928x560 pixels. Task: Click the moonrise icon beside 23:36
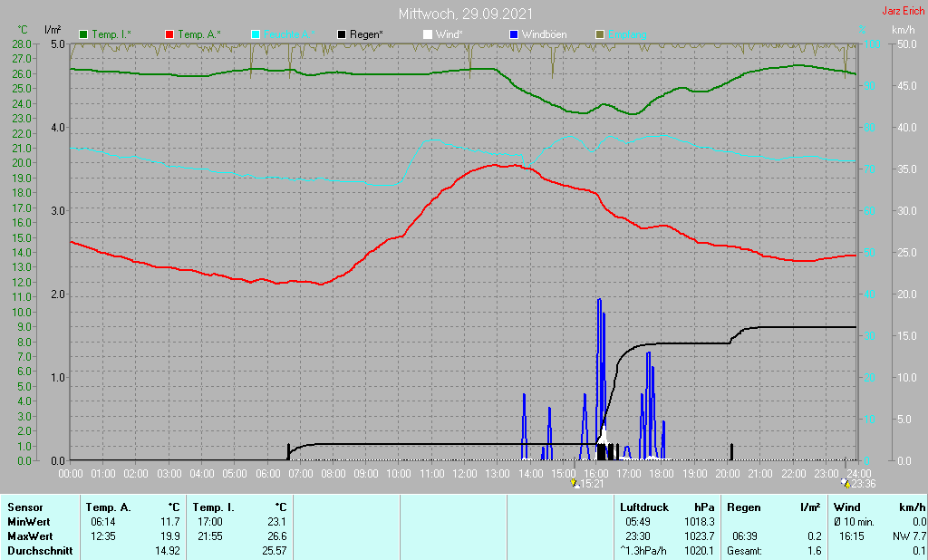pyautogui.click(x=846, y=484)
